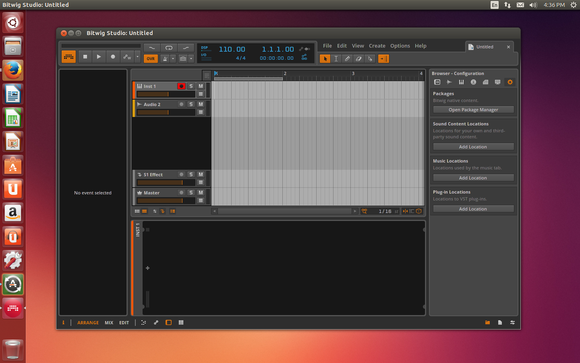Select the Eraser tool

(358, 58)
